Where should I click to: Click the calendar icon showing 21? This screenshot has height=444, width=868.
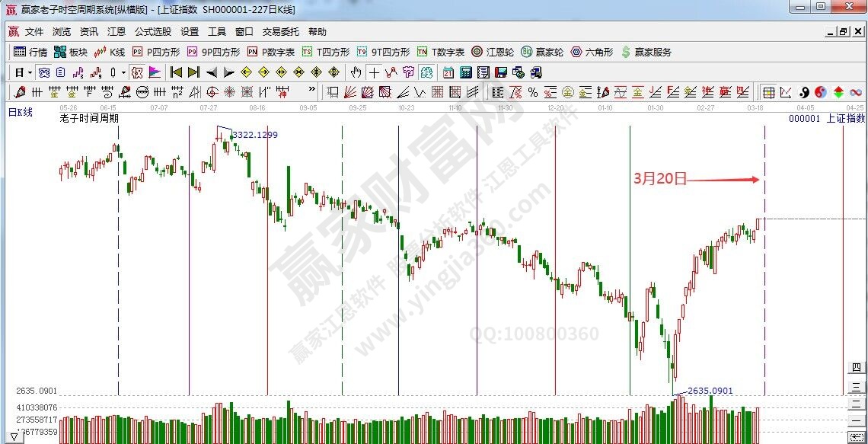(x=448, y=72)
